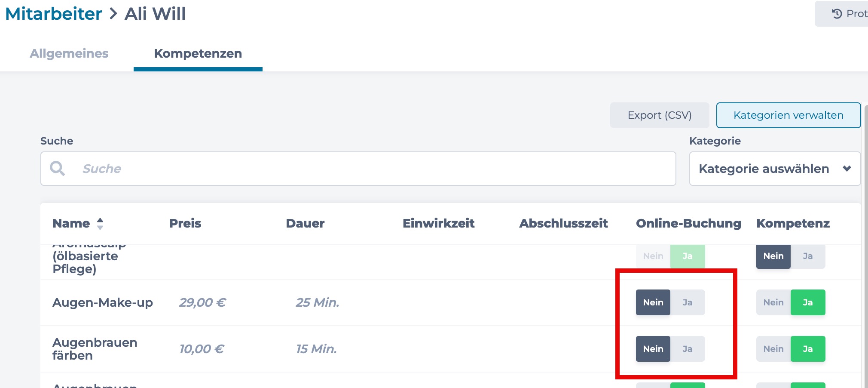Go back via Mitarbeiter breadcrumb link
The width and height of the screenshot is (868, 388).
click(54, 14)
